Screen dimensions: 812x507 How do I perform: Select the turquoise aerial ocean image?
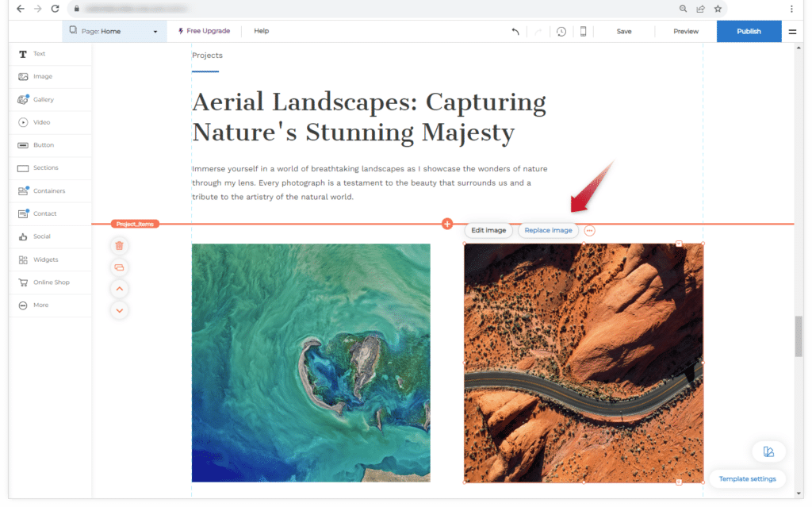coord(311,363)
